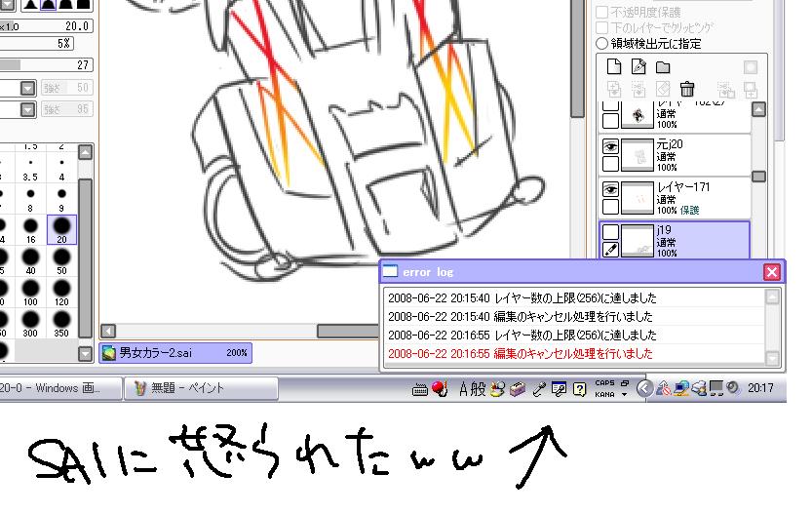Click brush size list scroll up arrow

pos(85,152)
